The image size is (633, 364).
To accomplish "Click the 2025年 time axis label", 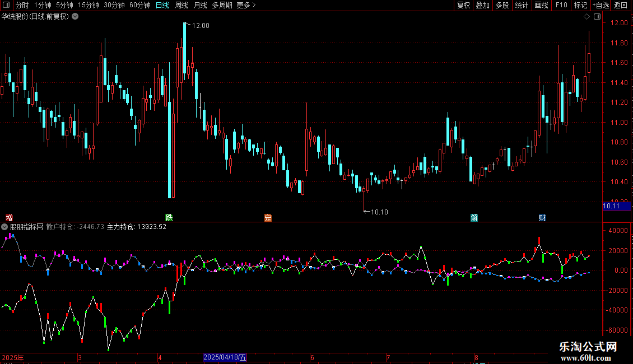I will point(13,357).
